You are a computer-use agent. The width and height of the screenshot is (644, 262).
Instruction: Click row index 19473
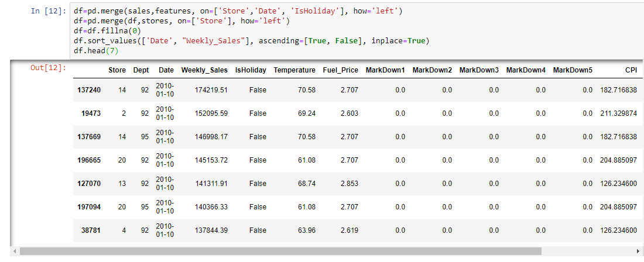click(x=93, y=113)
